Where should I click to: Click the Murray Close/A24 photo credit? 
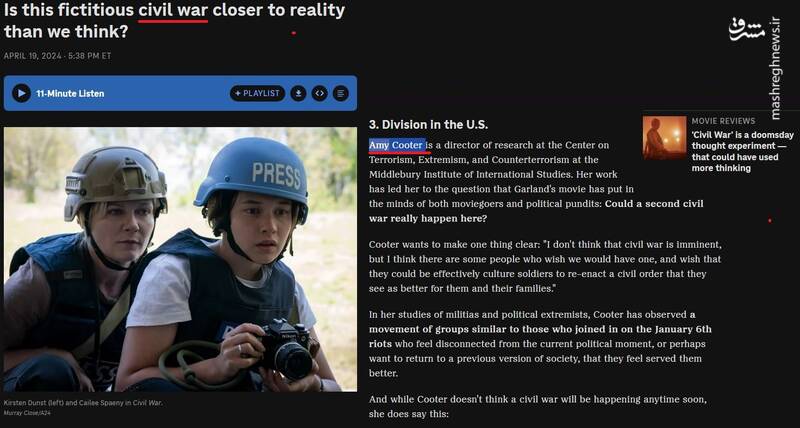pos(27,412)
